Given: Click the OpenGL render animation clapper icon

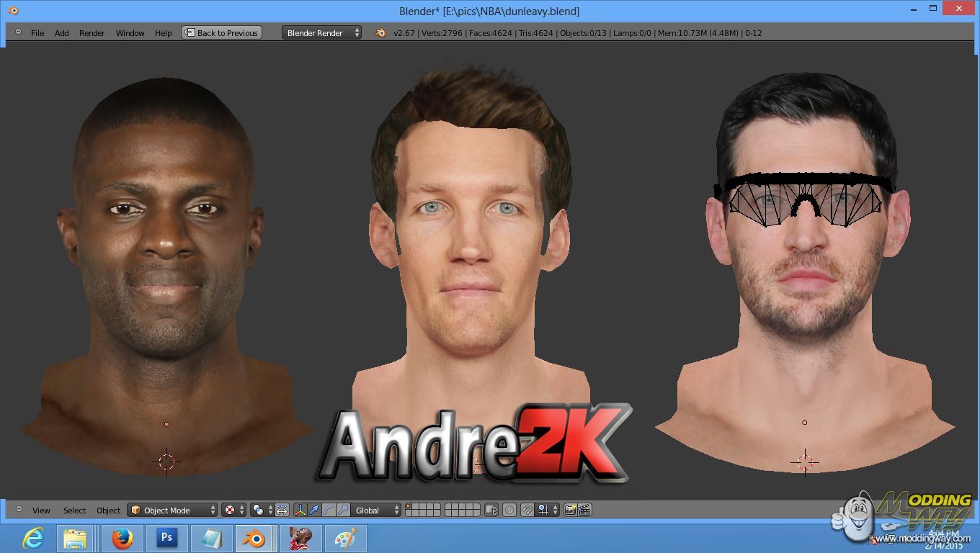Looking at the screenshot, I should coord(584,510).
